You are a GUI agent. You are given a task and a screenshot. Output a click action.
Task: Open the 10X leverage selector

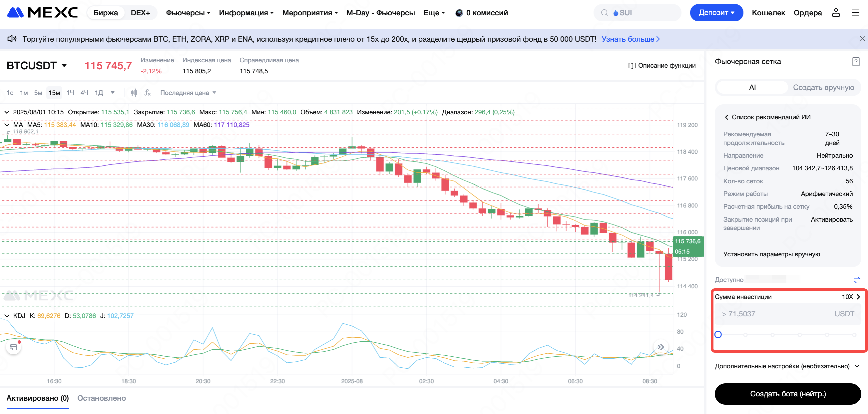(851, 297)
